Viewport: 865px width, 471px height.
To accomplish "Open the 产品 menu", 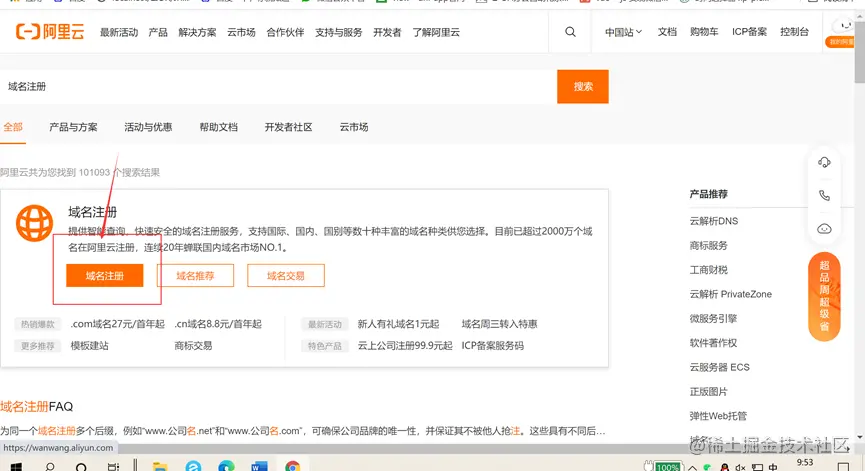I will point(158,33).
